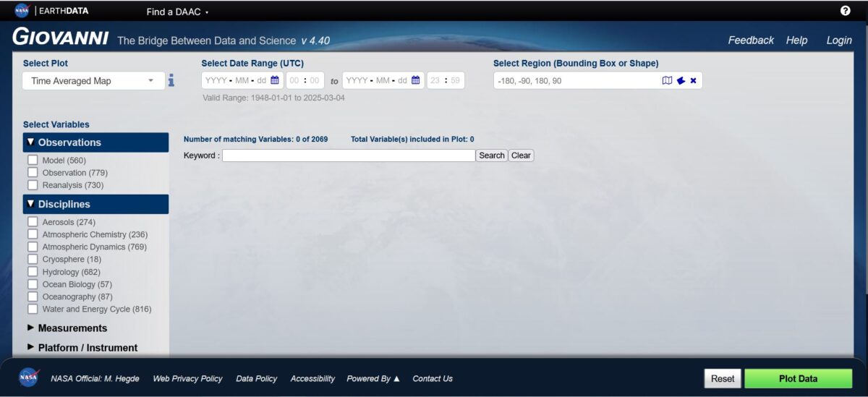The width and height of the screenshot is (868, 397).
Task: Collapse the Observations section
Action: pyautogui.click(x=95, y=142)
